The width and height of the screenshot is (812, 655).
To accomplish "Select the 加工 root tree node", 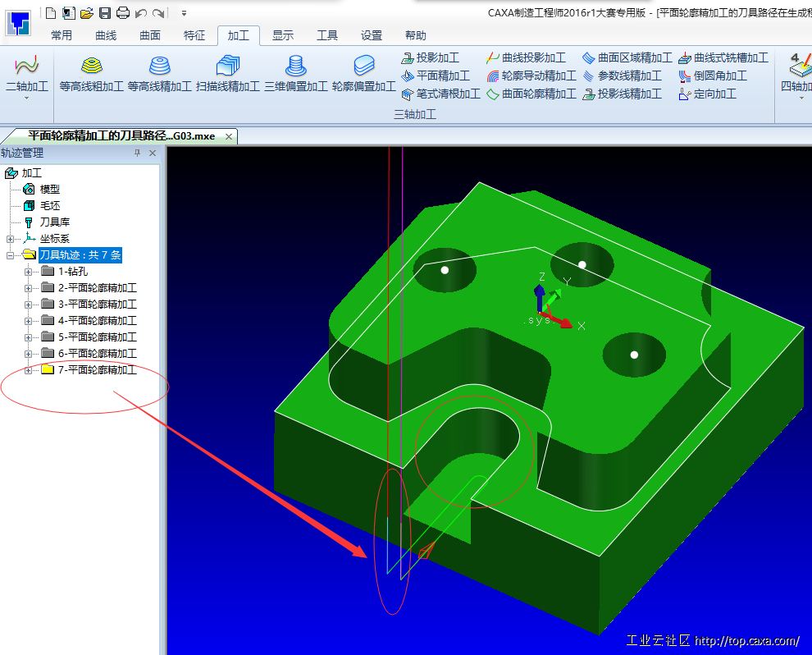I will point(32,173).
